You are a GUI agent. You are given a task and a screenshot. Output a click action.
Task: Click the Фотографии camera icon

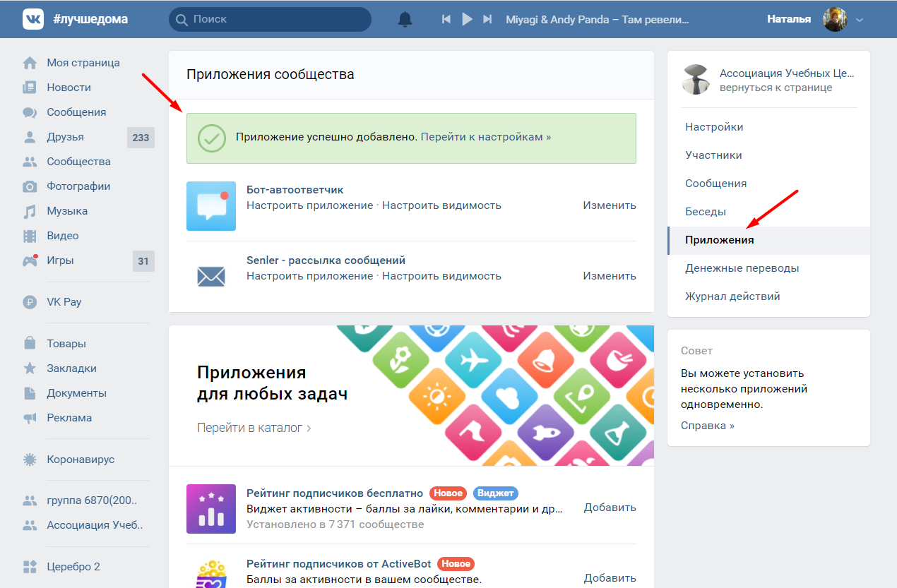pyautogui.click(x=30, y=186)
